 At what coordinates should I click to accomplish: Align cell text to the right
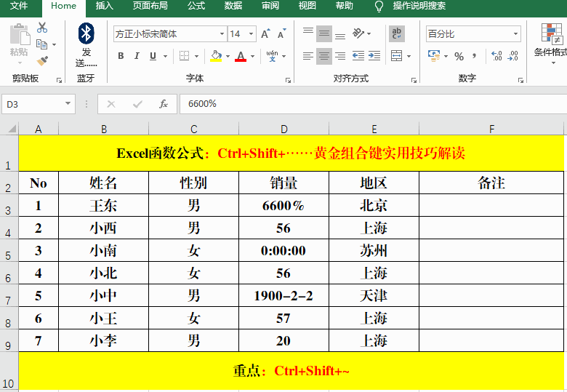(x=340, y=56)
